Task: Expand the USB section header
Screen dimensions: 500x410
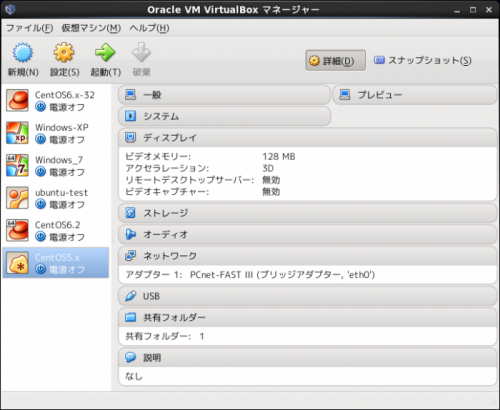Action: tap(307, 296)
